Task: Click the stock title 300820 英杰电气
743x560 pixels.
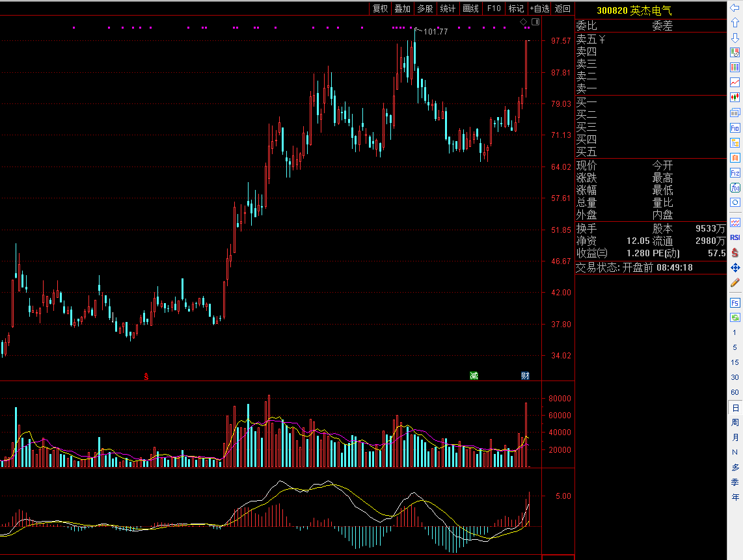Action: (634, 10)
